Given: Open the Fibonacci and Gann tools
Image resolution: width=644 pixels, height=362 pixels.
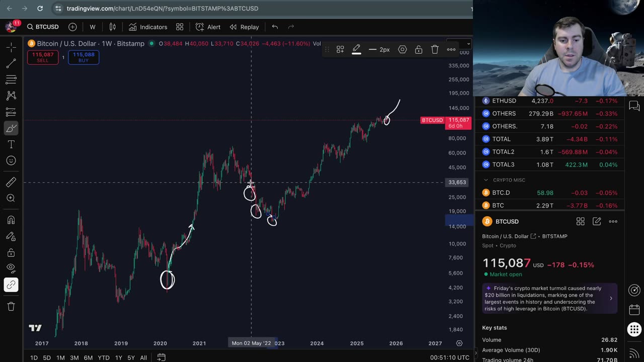Looking at the screenshot, I should click(x=11, y=79).
